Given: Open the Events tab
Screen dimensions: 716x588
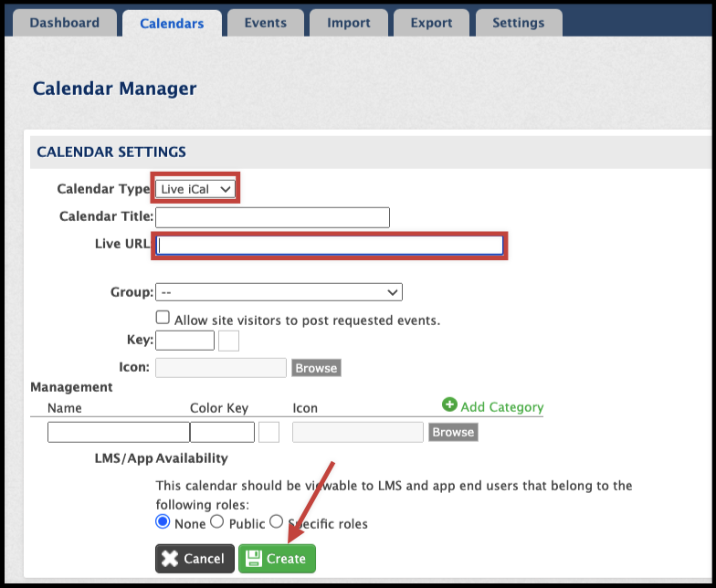Looking at the screenshot, I should point(265,23).
